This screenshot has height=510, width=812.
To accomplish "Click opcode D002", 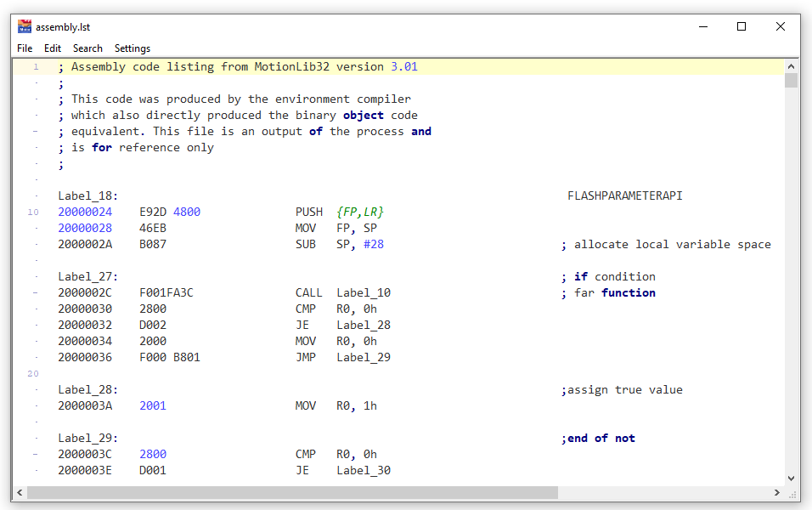I will pos(153,325).
